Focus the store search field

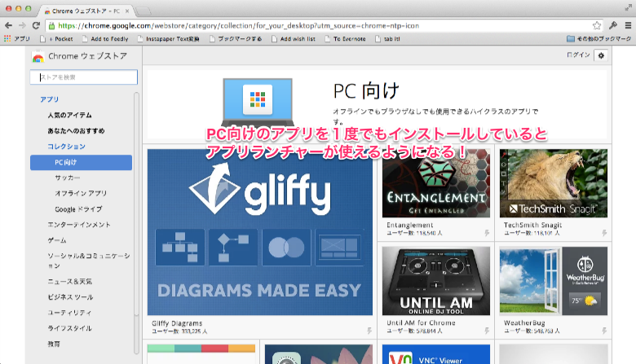pos(83,77)
